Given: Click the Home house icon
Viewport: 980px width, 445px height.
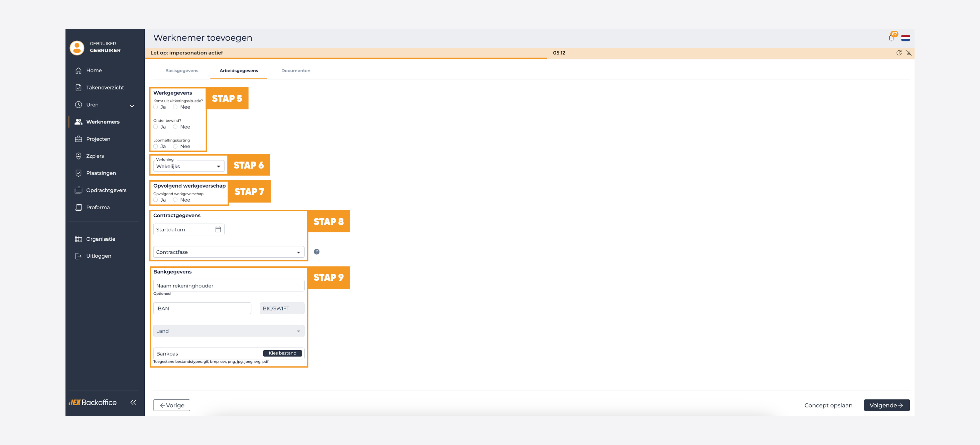Looking at the screenshot, I should 79,70.
